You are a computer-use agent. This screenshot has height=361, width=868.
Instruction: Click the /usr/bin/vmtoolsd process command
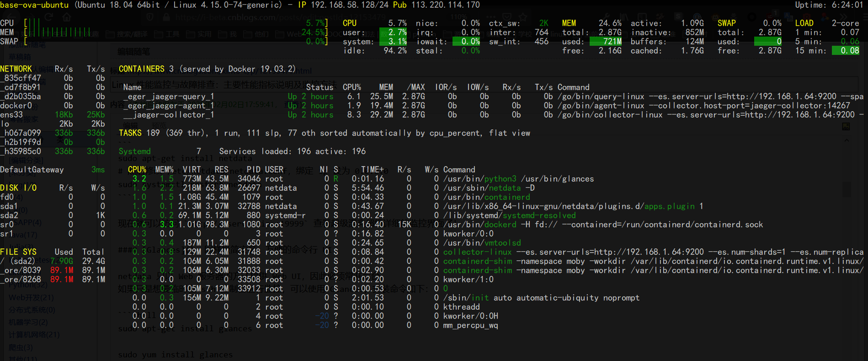[482, 243]
